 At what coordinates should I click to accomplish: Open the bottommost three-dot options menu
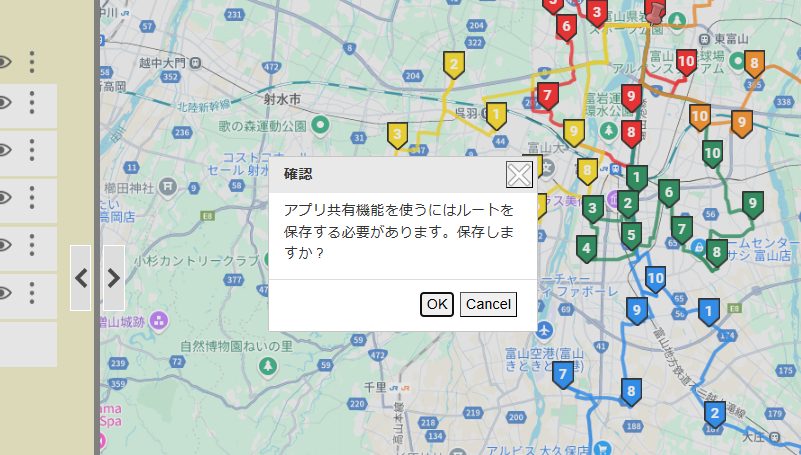click(32, 293)
